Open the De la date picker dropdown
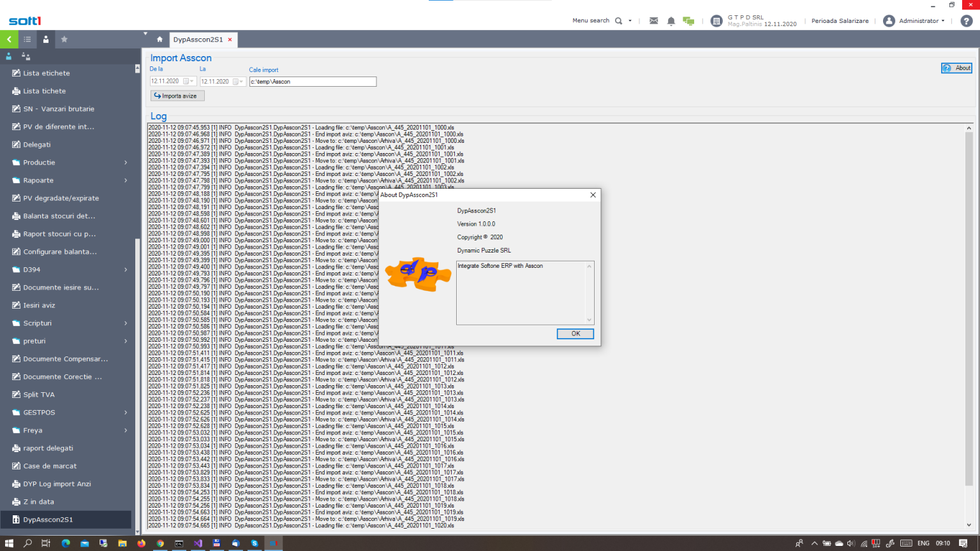 pyautogui.click(x=191, y=81)
